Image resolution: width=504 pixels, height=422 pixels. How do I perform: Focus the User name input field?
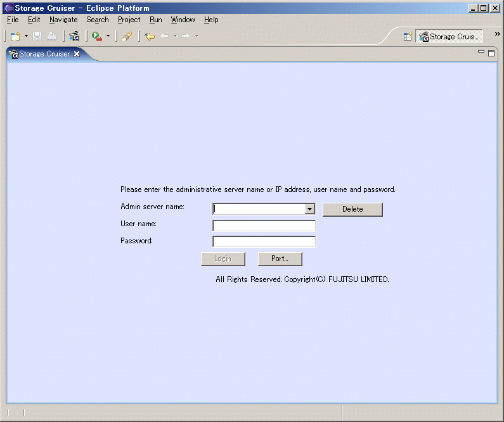click(x=264, y=226)
